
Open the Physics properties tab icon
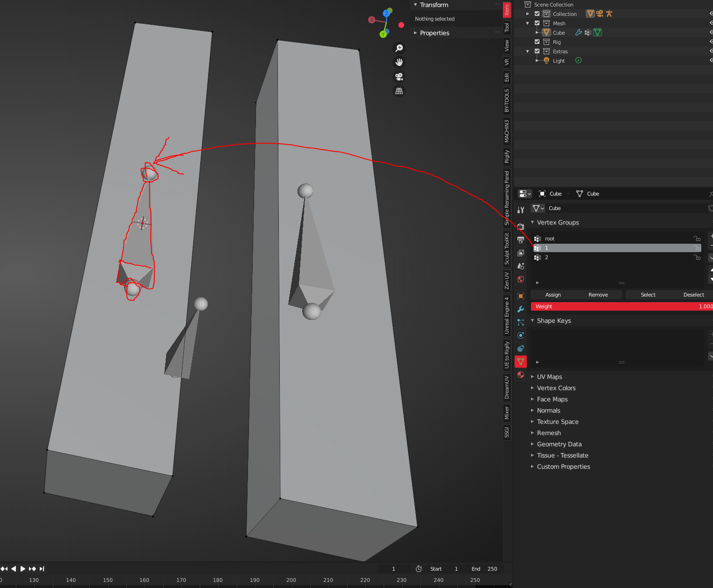(x=521, y=335)
